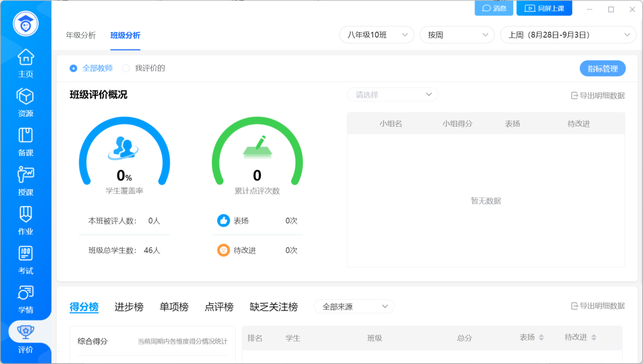
Task: Click the 指标管理 button
Action: pyautogui.click(x=603, y=68)
